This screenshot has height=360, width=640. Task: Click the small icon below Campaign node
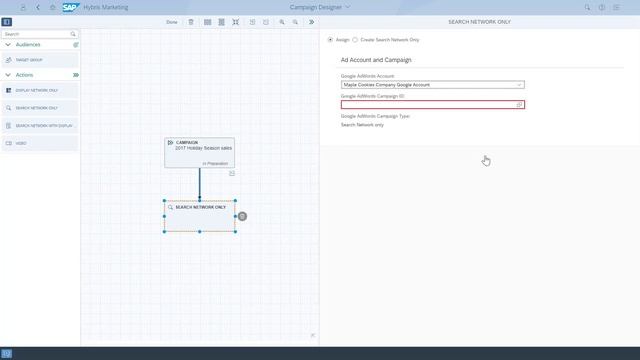pyautogui.click(x=232, y=173)
